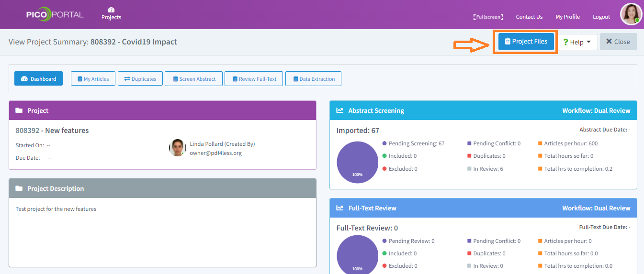Open the Duplicates tab

coord(140,79)
